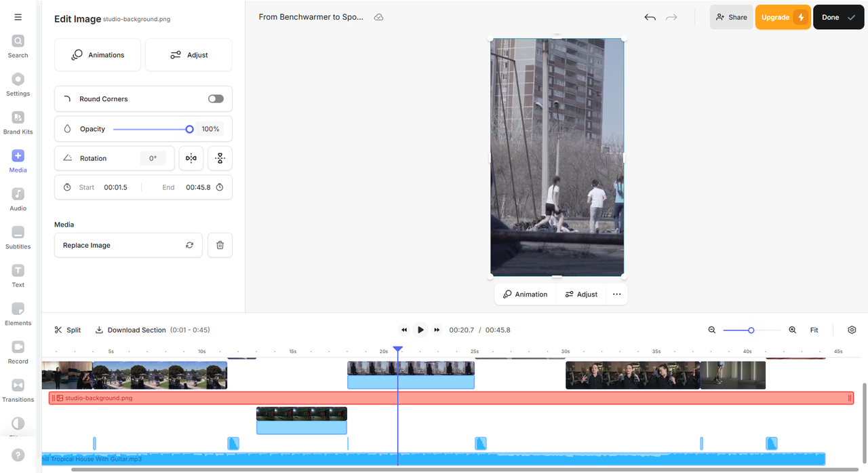Click Fit timeline button
The width and height of the screenshot is (868, 473).
point(814,330)
